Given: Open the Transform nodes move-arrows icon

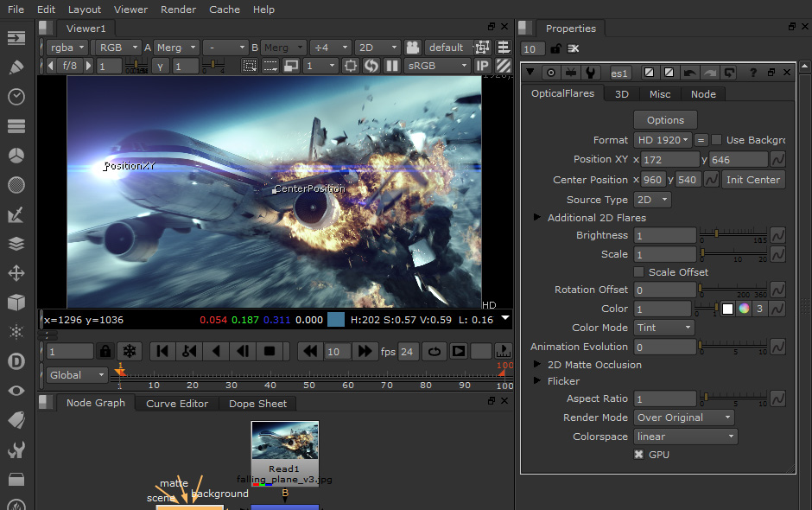Looking at the screenshot, I should [x=16, y=273].
